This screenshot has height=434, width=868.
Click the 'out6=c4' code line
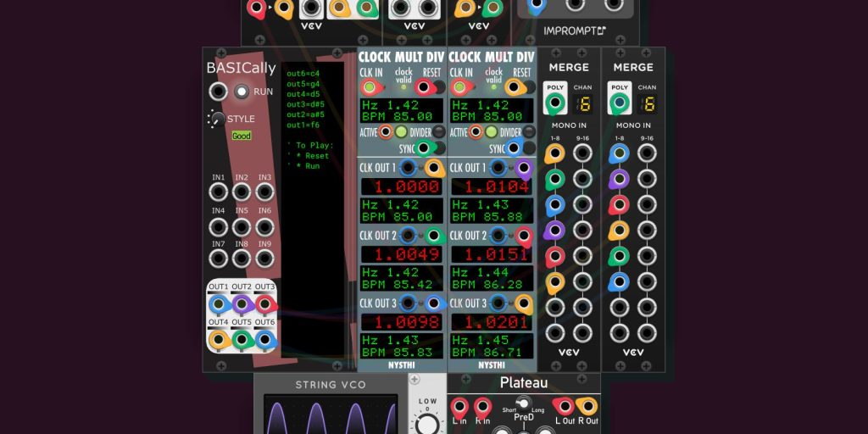(x=303, y=74)
